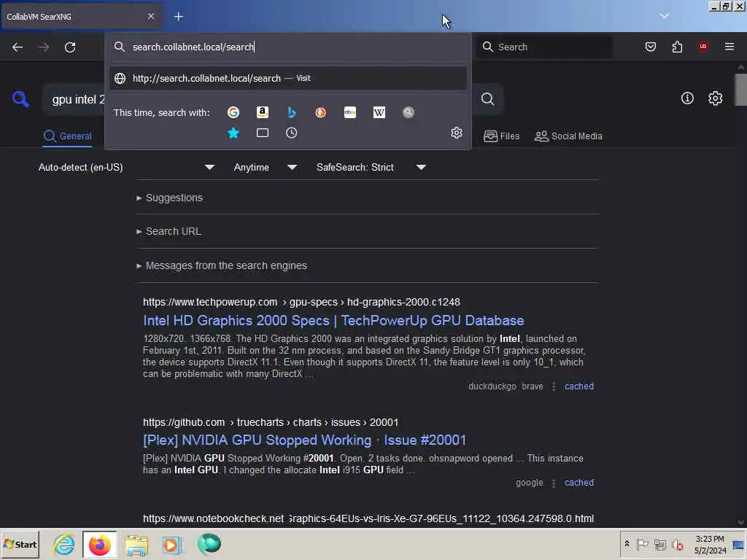Reload the page with the refresh icon
747x560 pixels.
click(x=70, y=47)
